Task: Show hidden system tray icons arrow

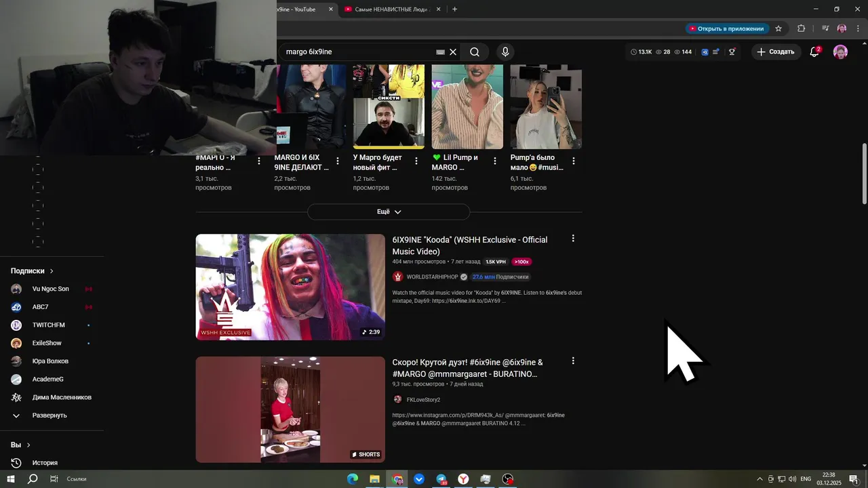Action: point(759,479)
